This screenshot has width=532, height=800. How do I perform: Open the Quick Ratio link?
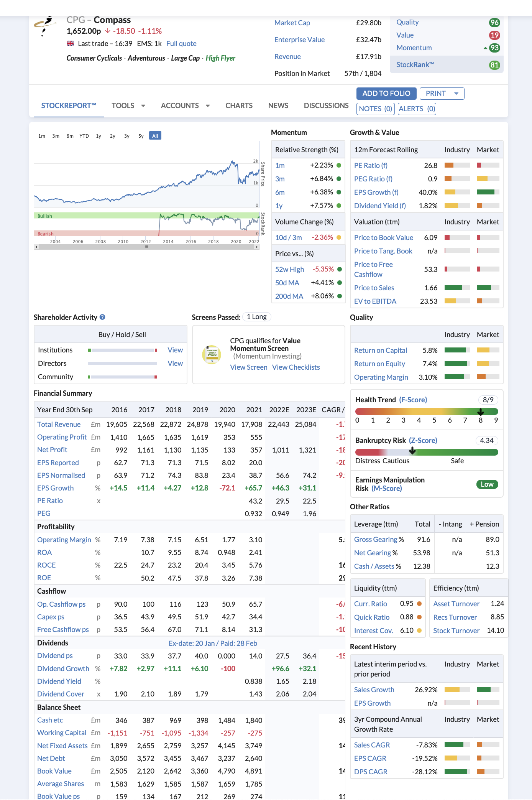coord(372,617)
